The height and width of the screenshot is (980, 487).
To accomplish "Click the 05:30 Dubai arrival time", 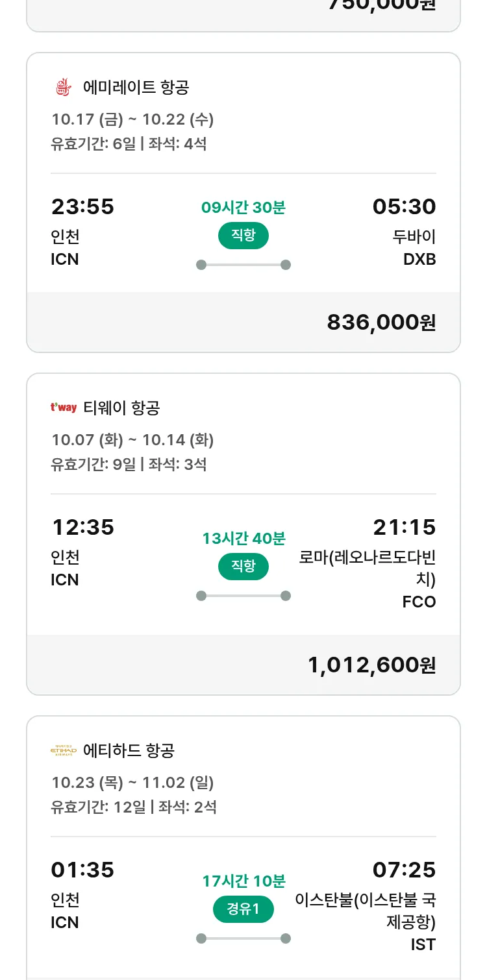I will point(404,207).
